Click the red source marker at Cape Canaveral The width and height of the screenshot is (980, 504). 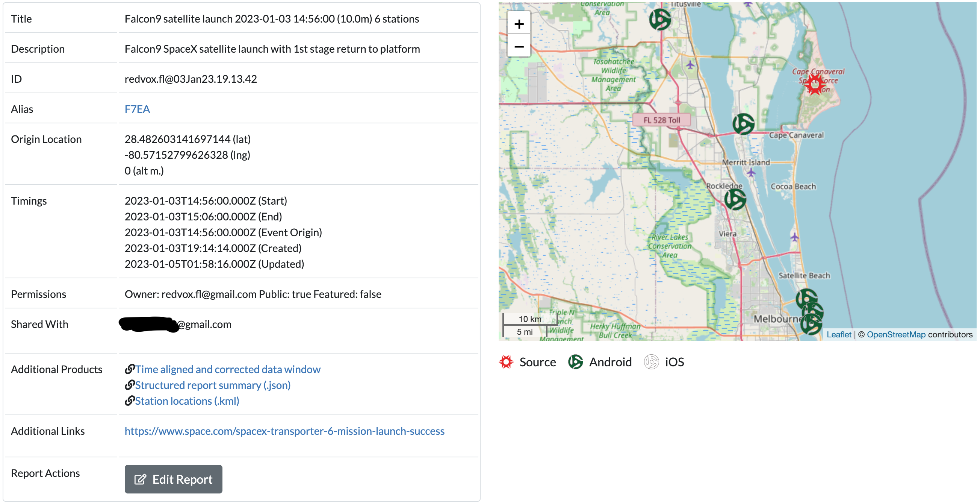tap(815, 84)
